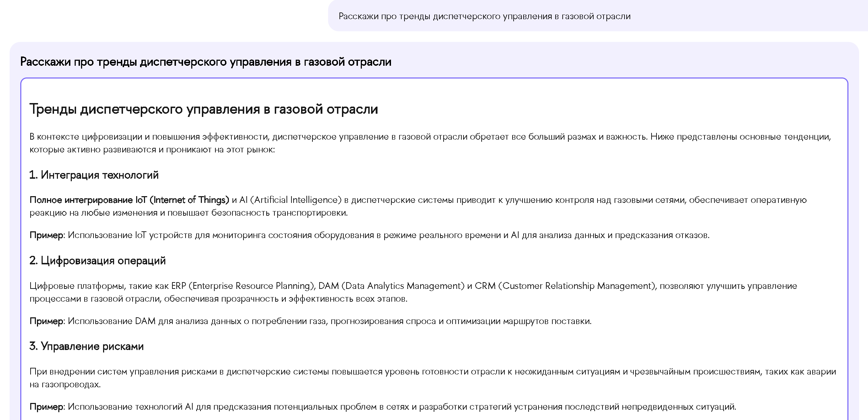The width and height of the screenshot is (868, 420).
Task: Click the bold question title above the answer box
Action: (x=206, y=62)
